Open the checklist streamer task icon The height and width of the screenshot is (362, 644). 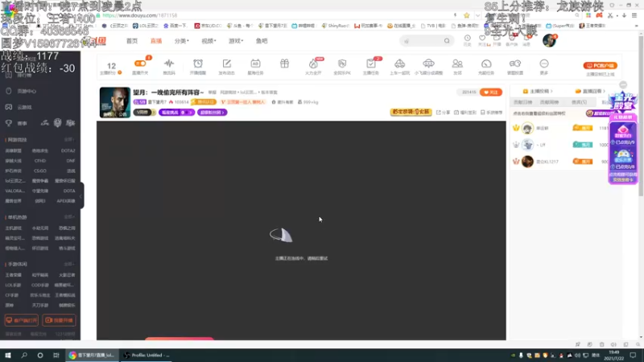point(371,64)
